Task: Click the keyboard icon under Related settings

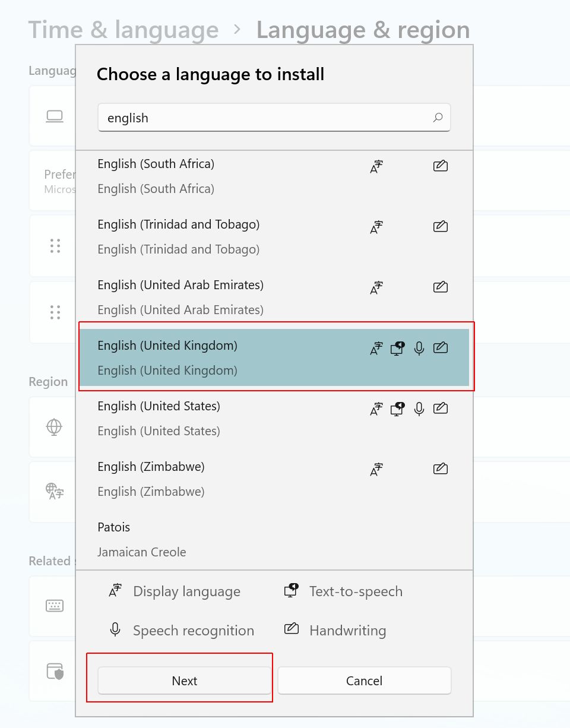Action: point(54,606)
